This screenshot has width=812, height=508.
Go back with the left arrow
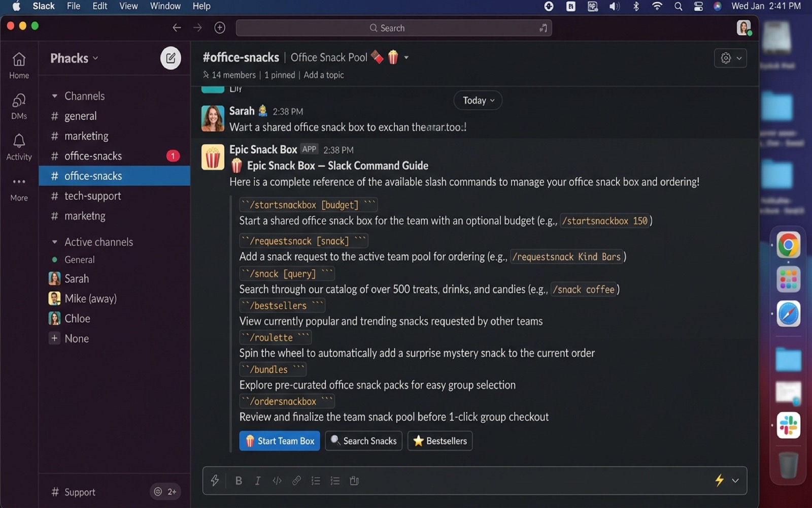[177, 28]
